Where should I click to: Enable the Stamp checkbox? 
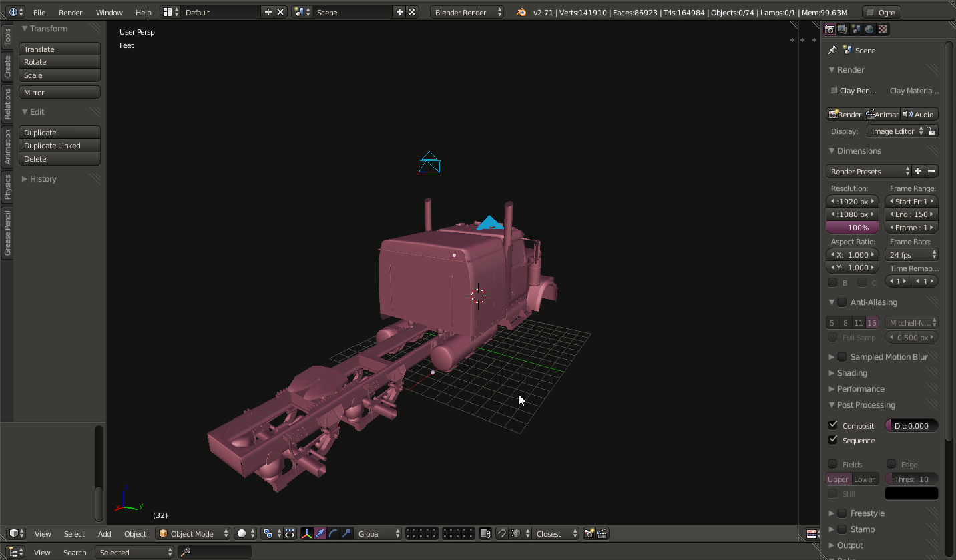[842, 529]
